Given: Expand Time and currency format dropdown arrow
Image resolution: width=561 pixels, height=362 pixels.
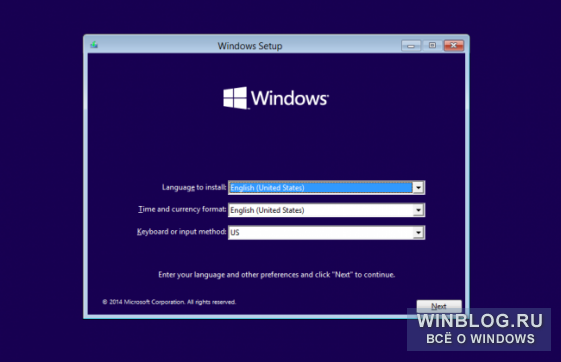Looking at the screenshot, I should click(x=418, y=210).
